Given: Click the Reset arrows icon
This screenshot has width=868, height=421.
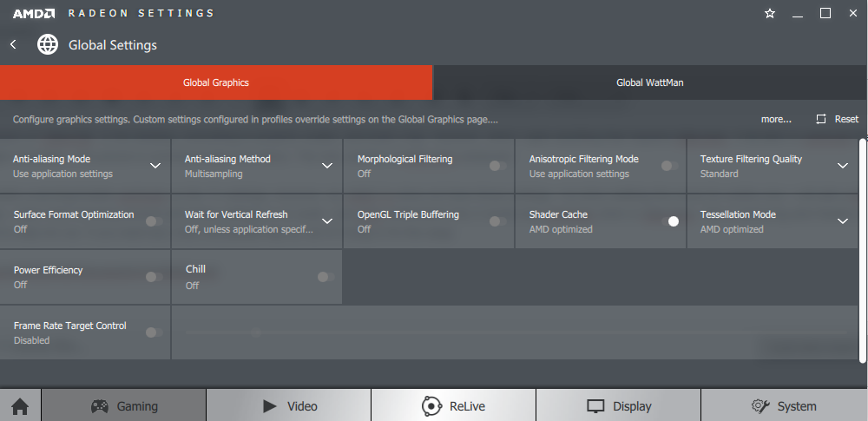Looking at the screenshot, I should [x=821, y=119].
